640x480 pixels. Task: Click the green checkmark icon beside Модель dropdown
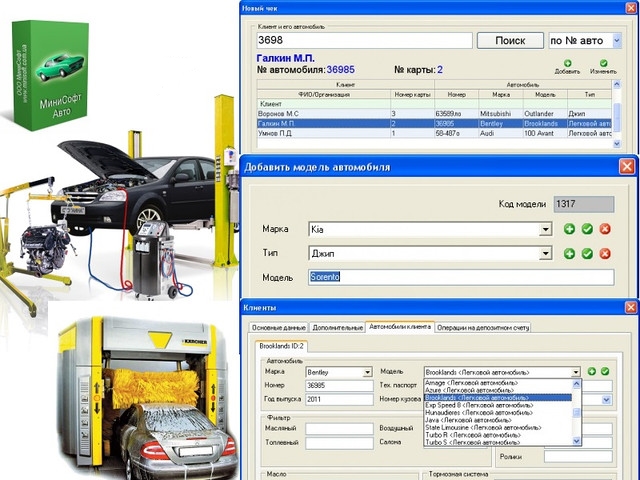[605, 371]
